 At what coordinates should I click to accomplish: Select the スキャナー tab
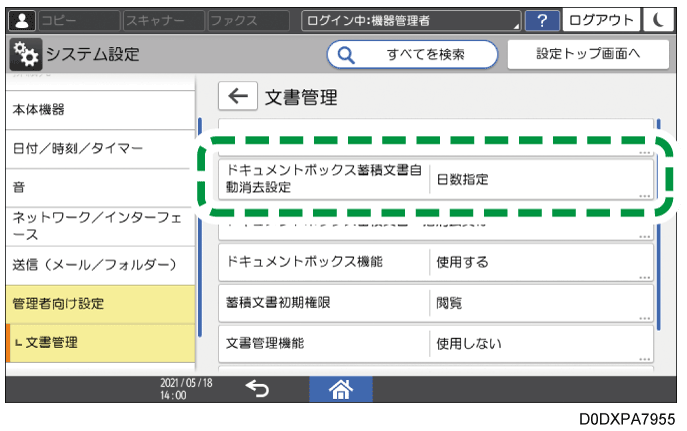164,21
